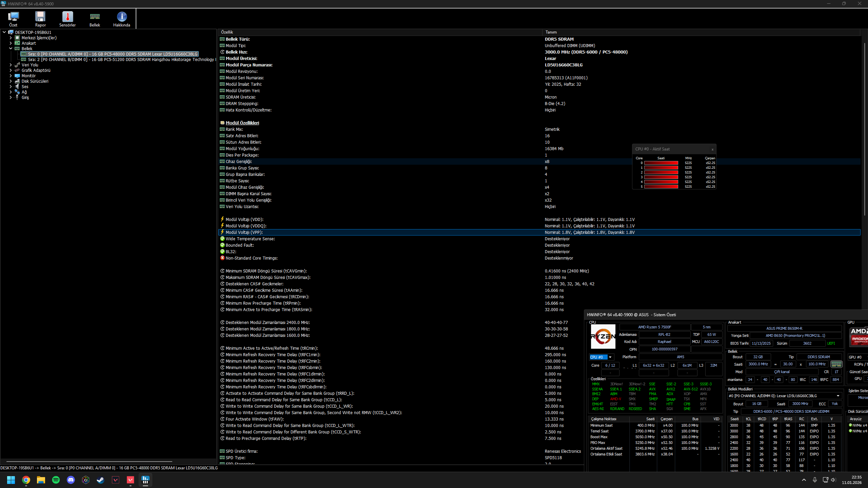The image size is (868, 488).
Task: Click the memory chip button in Sistem Özeti
Action: [836, 364]
